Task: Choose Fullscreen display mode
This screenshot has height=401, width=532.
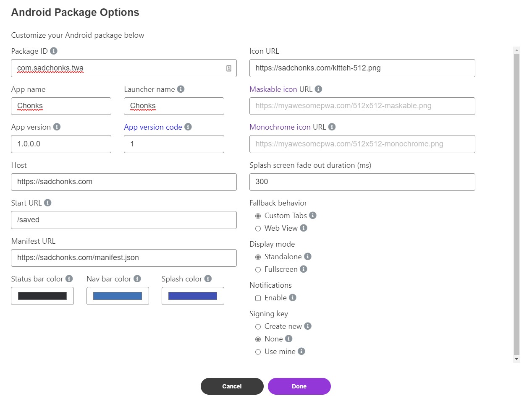Action: pos(258,270)
